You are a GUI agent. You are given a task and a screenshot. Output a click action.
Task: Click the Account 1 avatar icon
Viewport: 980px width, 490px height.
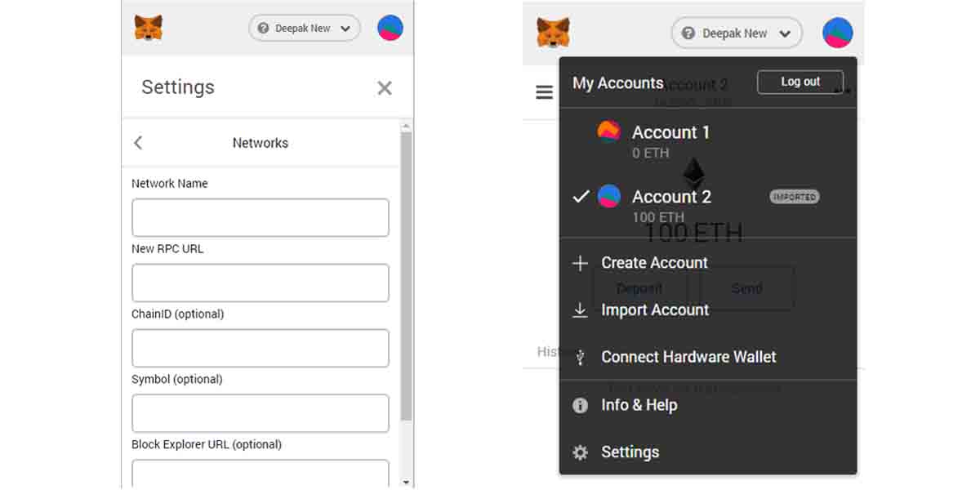609,131
